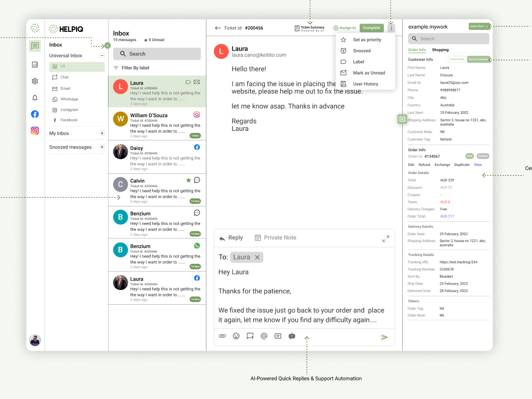Collapse the Universal Inbox section
The height and width of the screenshot is (399, 532).
pyautogui.click(x=102, y=55)
